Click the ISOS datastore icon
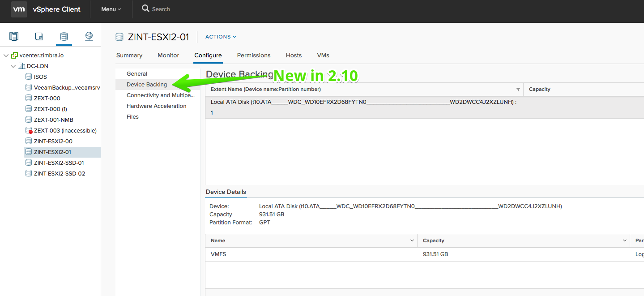The height and width of the screenshot is (296, 644). coord(29,77)
